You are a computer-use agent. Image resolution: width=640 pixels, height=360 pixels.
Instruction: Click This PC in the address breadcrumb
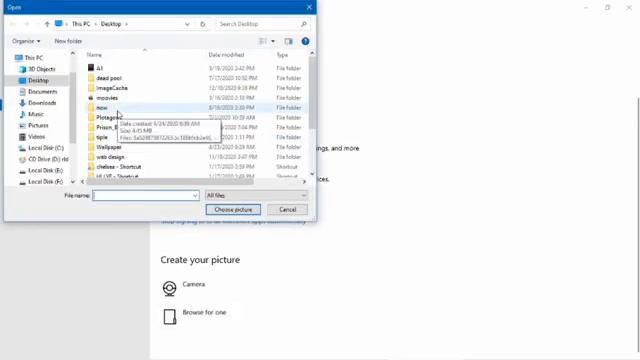(81, 24)
